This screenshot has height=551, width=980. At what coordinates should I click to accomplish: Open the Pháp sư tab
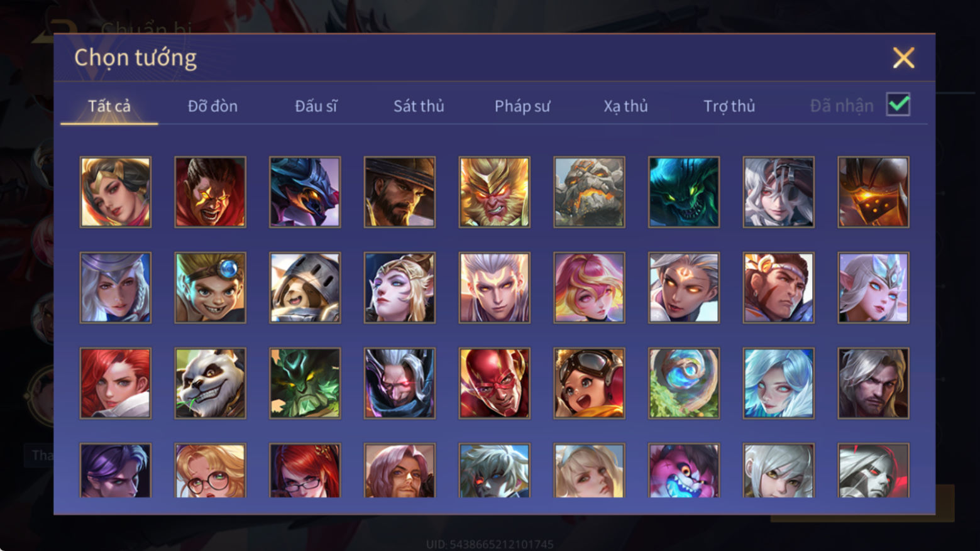point(522,106)
